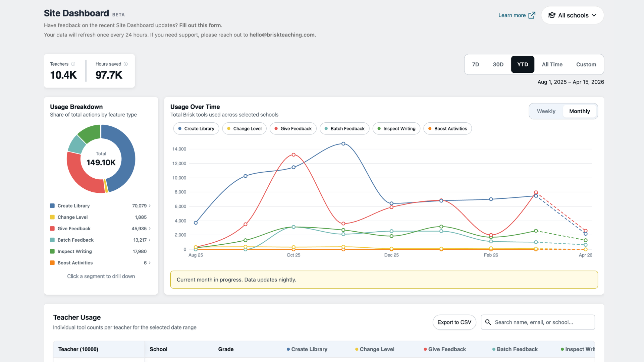Click the Give Feedback column dot in table header
The image size is (644, 362).
tap(425, 349)
